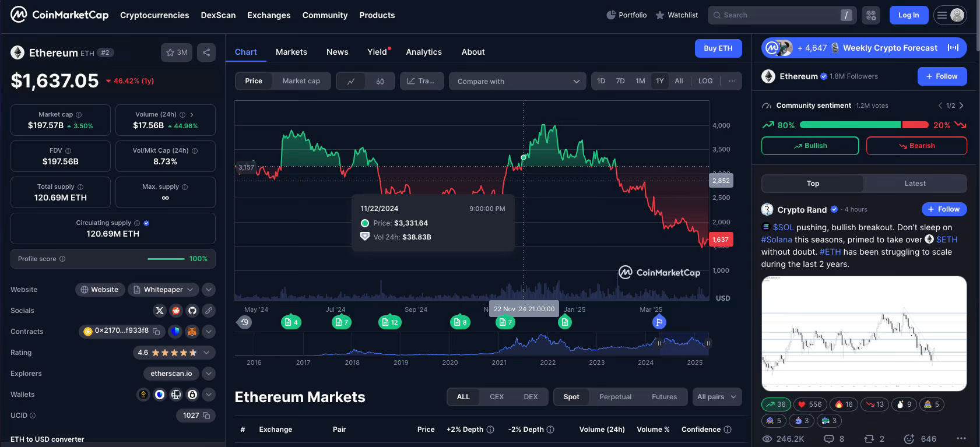
Task: Toggle the Price chart mode
Action: pos(254,81)
